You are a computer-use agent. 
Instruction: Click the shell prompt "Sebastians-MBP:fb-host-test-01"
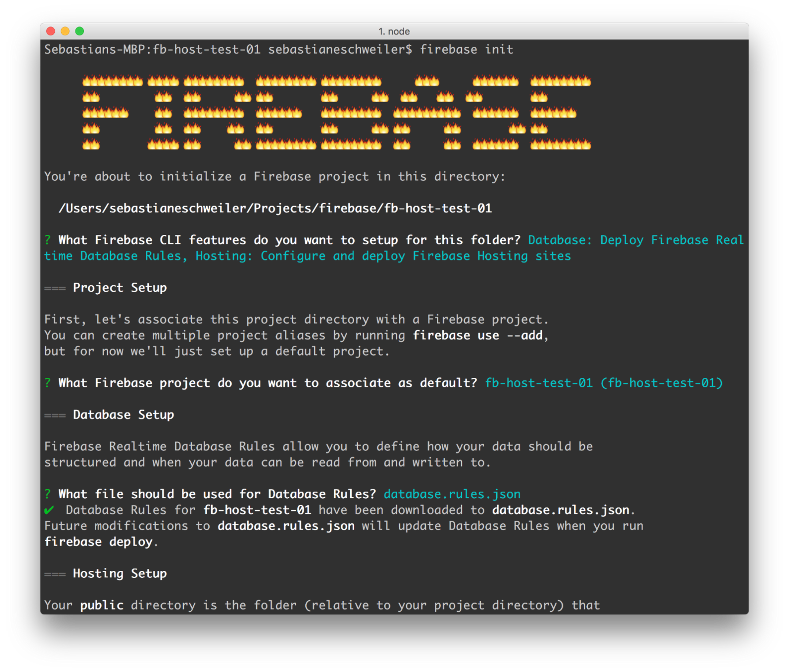pos(152,49)
